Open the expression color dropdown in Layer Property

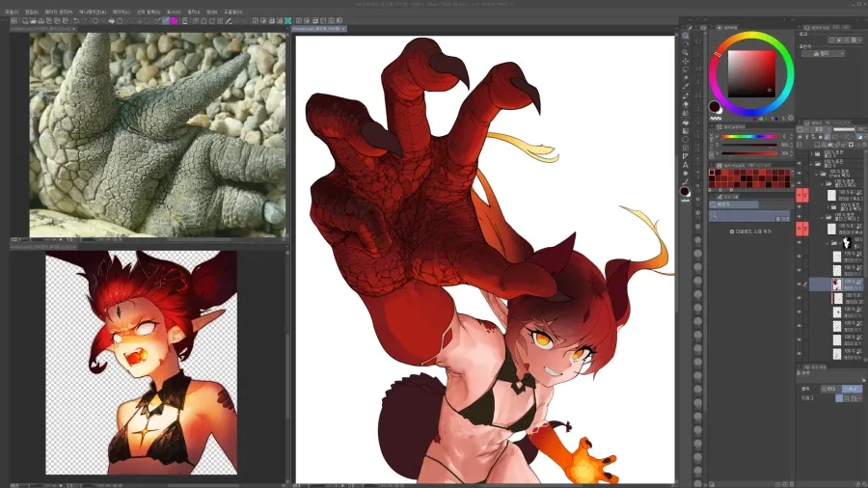(x=823, y=54)
